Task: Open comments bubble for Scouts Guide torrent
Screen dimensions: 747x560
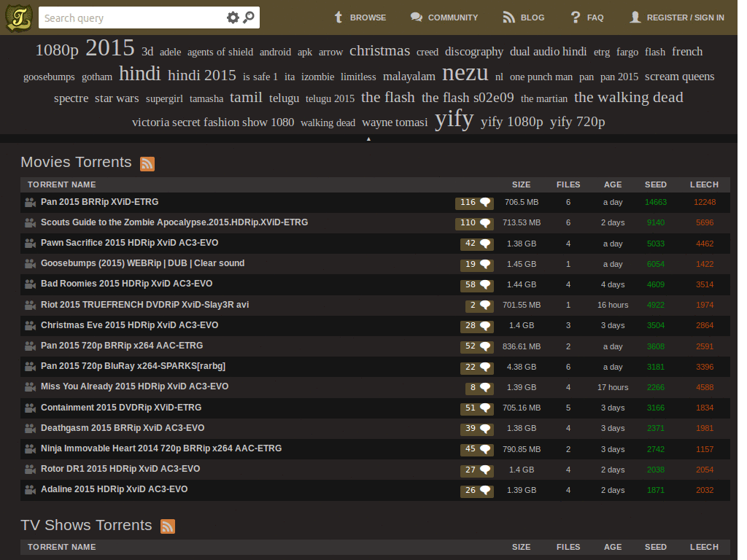Action: point(475,222)
